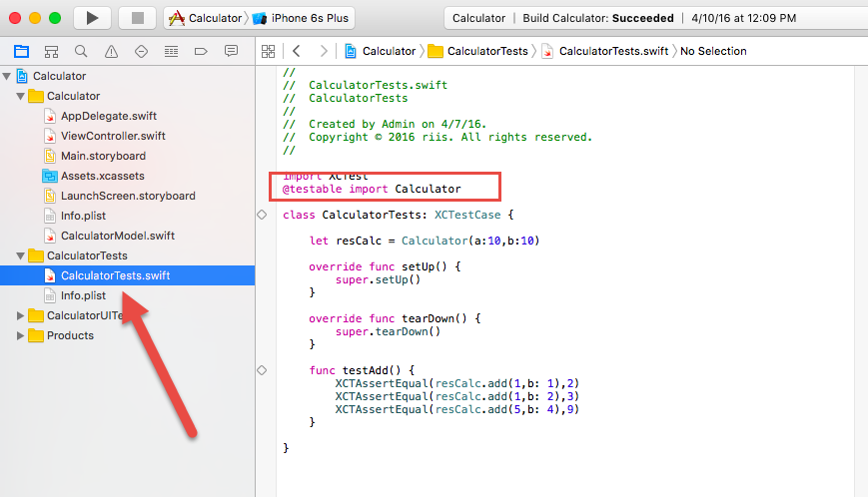
Task: Open Main.storyboard
Action: coord(103,156)
